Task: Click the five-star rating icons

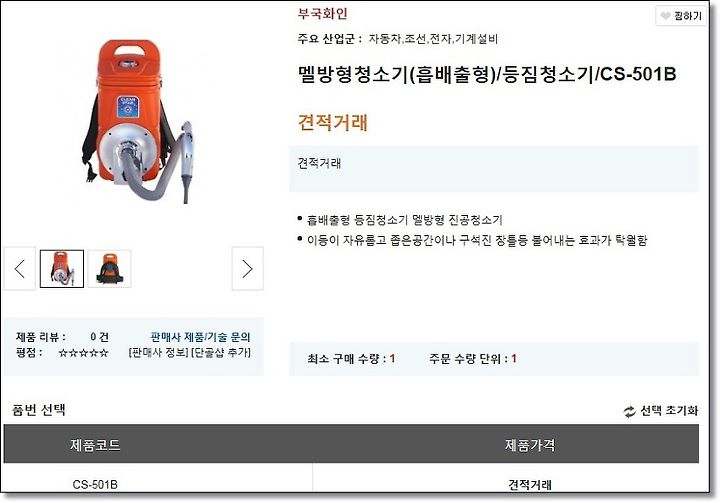Action: point(84,353)
